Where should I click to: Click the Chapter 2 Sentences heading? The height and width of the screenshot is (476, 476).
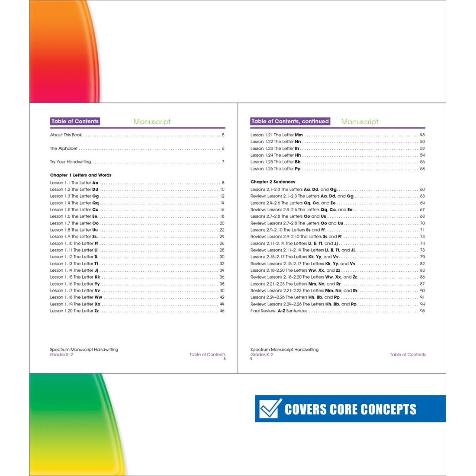(273, 182)
